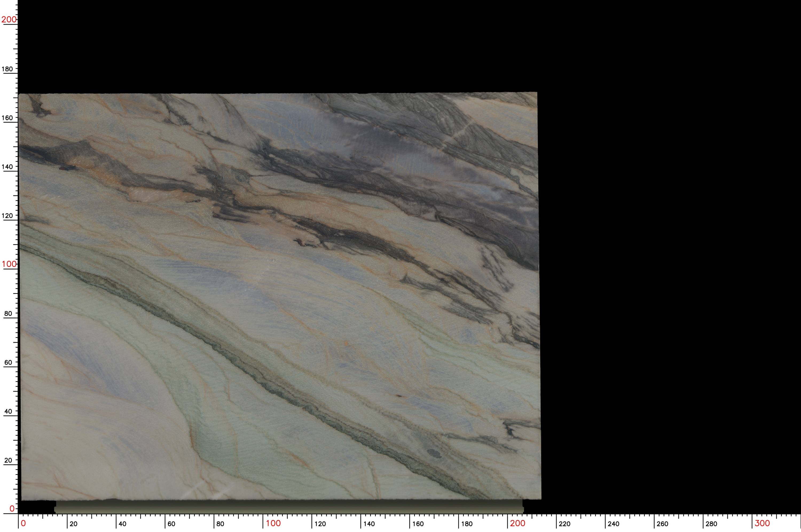Select the 160 label on the vertical ruler

(7, 118)
